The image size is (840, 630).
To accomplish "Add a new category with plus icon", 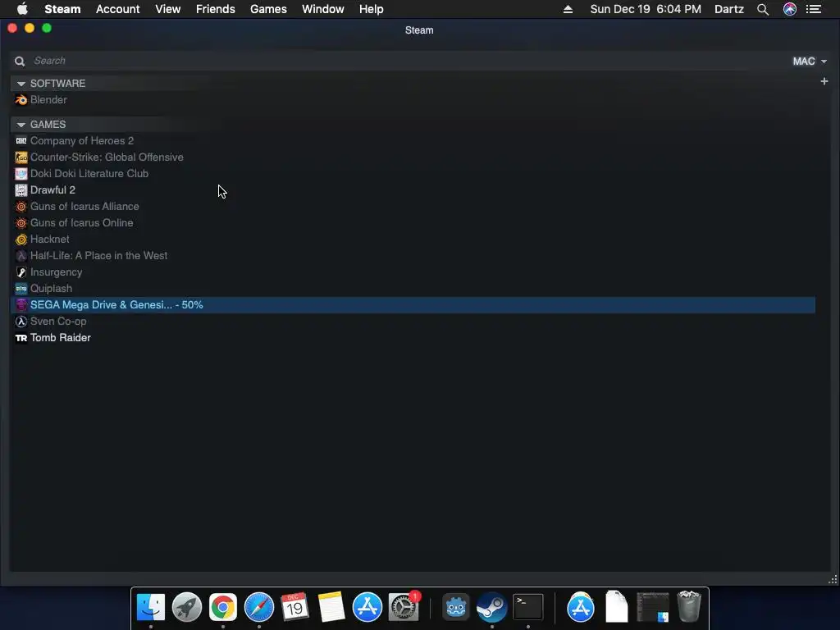I will [x=824, y=81].
